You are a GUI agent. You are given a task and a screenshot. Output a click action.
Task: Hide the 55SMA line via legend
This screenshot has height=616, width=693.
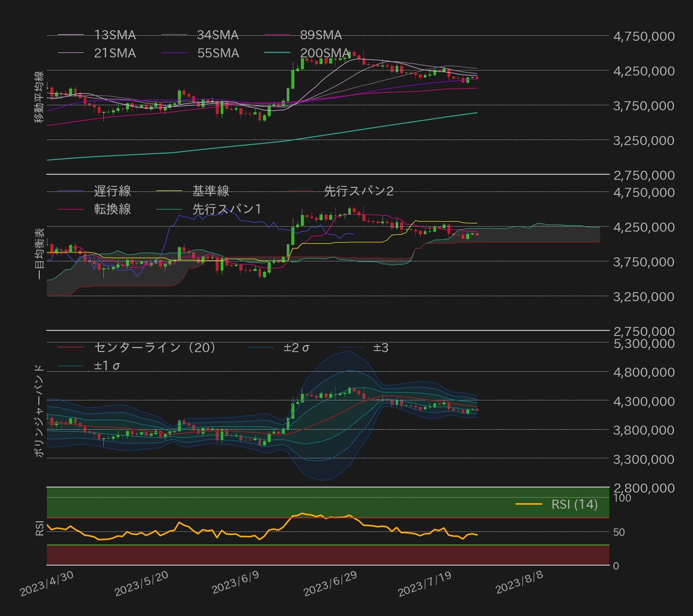[218, 53]
